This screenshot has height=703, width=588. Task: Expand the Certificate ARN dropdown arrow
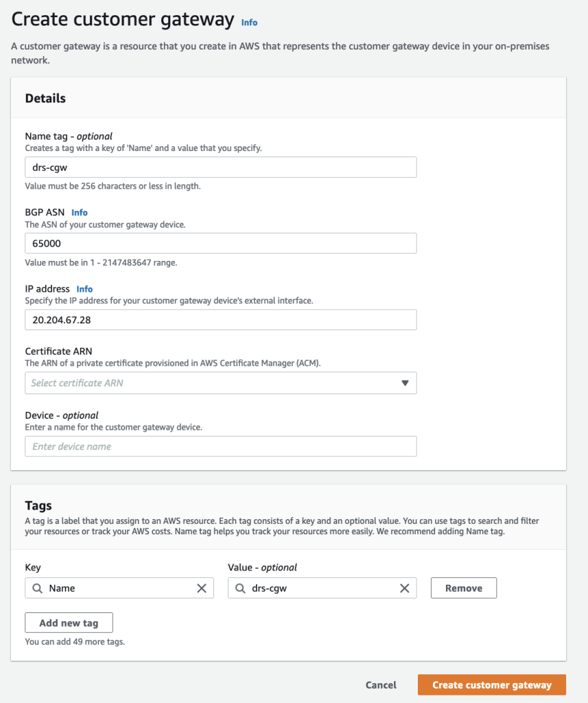tap(405, 382)
